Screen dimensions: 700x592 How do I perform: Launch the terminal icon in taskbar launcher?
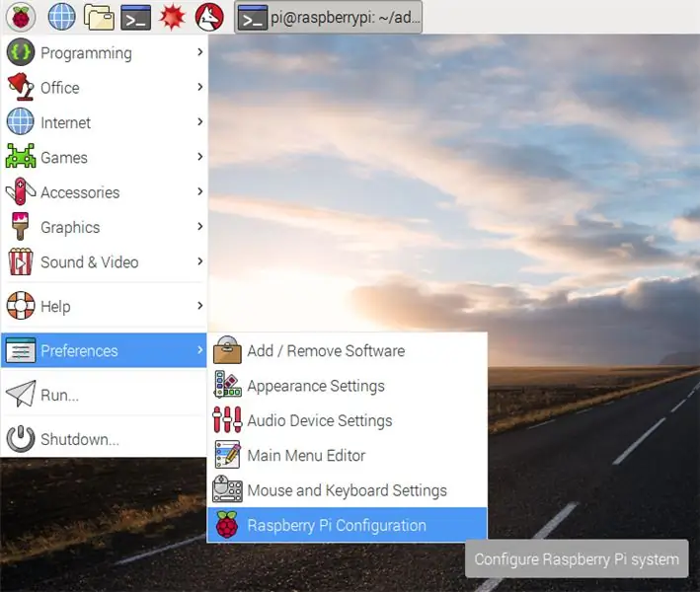(x=135, y=18)
